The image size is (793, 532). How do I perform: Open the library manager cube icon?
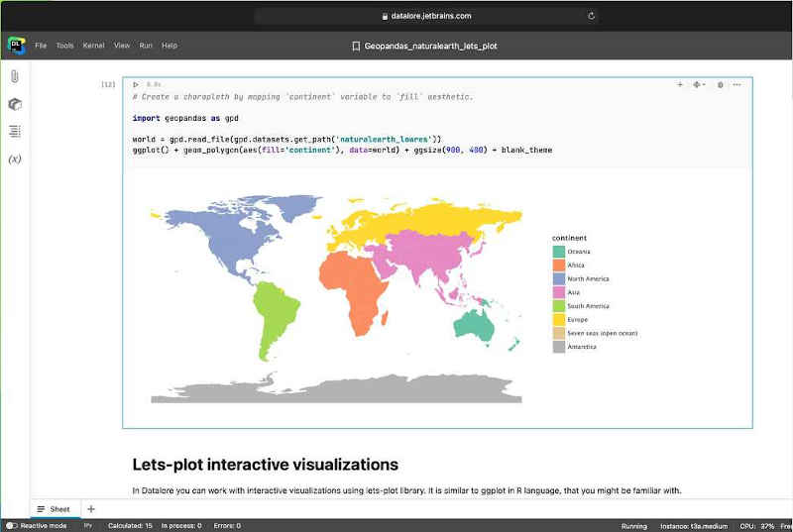coord(15,104)
